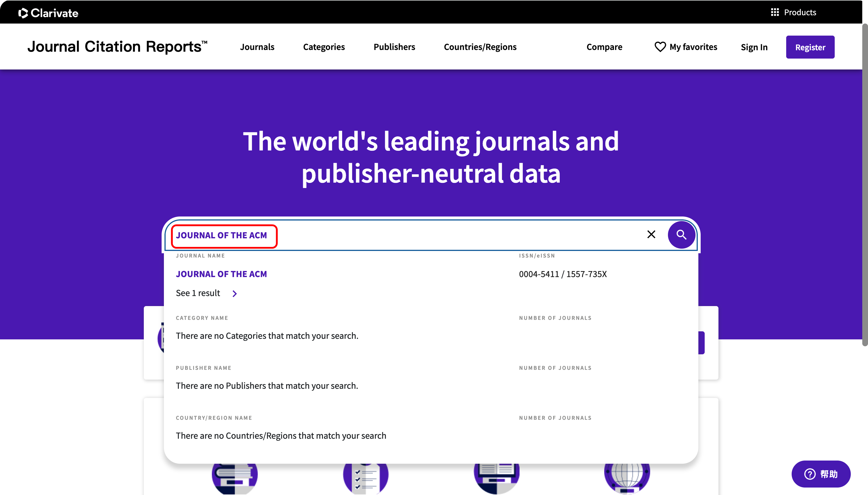Open the Categories menu item
This screenshot has width=868, height=495.
tap(323, 47)
